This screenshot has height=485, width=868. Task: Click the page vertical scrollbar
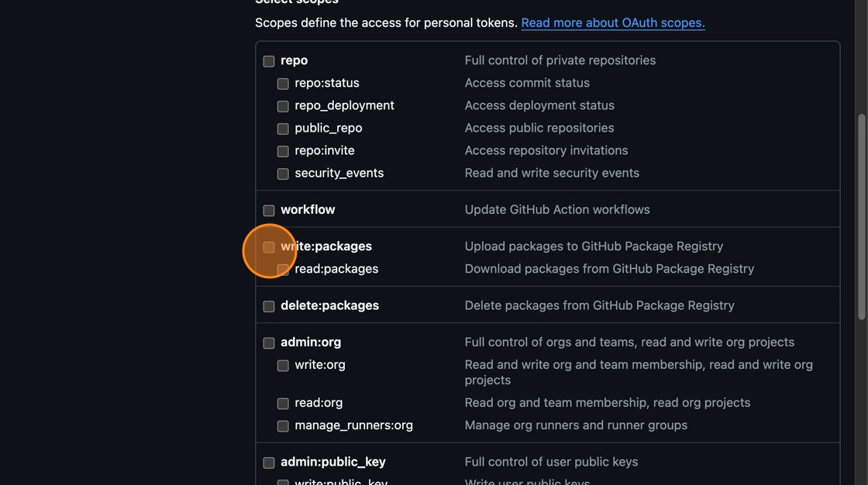pyautogui.click(x=861, y=217)
